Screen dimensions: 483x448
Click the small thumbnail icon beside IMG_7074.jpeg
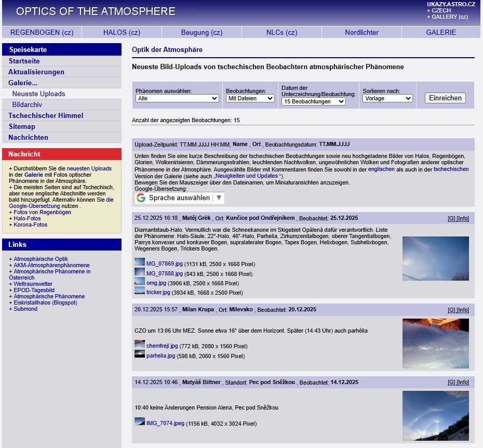(139, 422)
